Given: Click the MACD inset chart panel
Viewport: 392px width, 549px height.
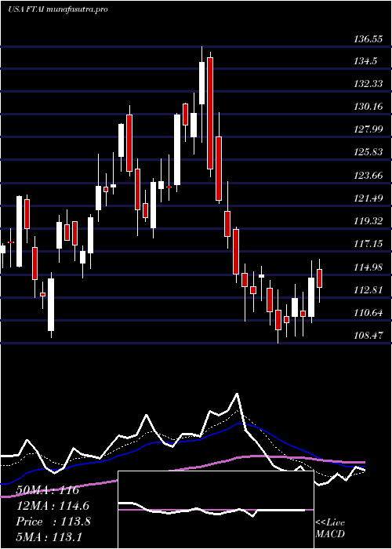Looking at the screenshot, I should point(216,510).
